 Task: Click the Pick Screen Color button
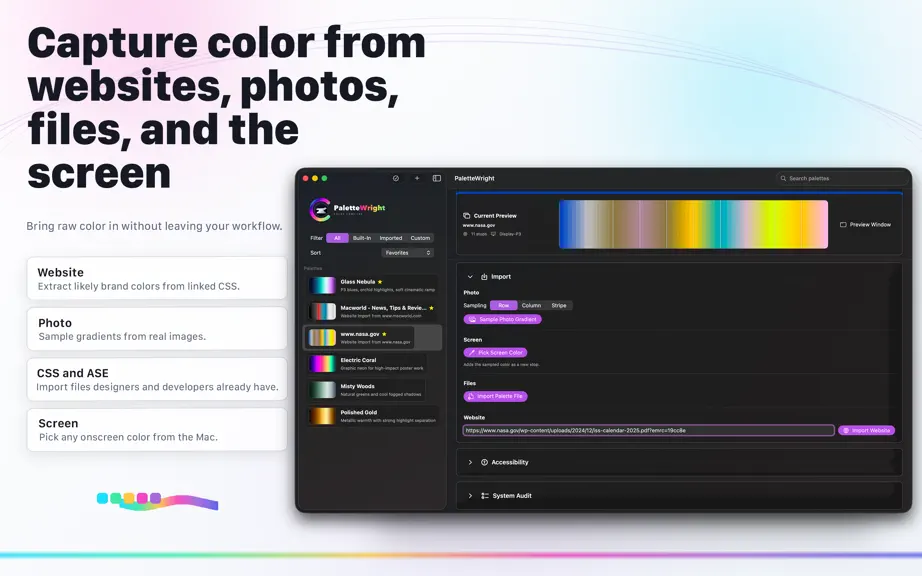point(496,353)
